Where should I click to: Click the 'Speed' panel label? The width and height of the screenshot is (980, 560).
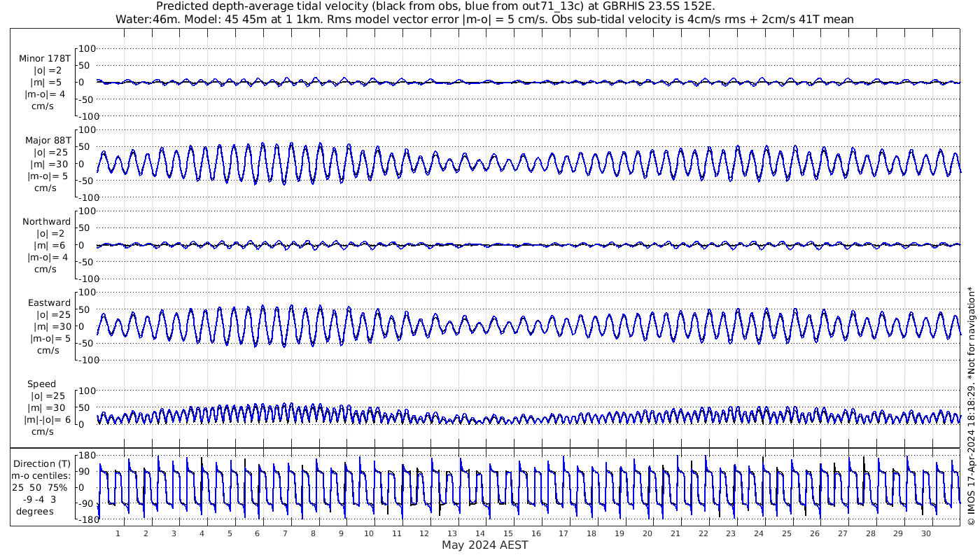coord(42,384)
